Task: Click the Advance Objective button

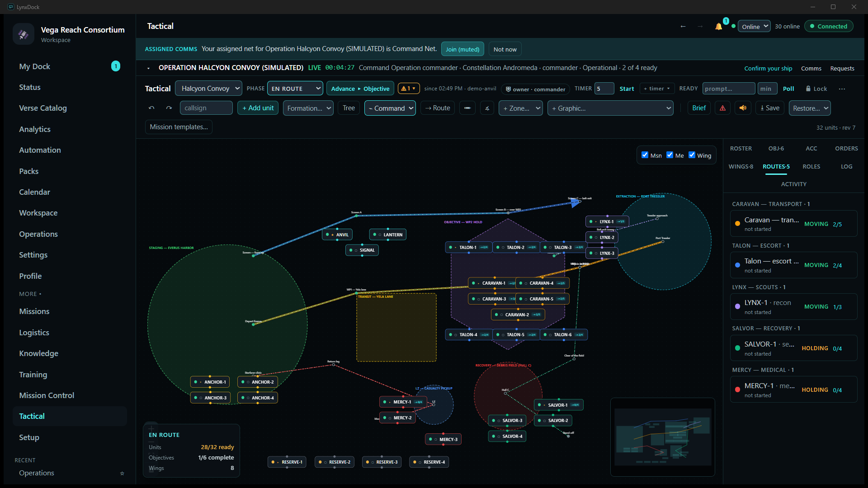Action: (x=360, y=89)
